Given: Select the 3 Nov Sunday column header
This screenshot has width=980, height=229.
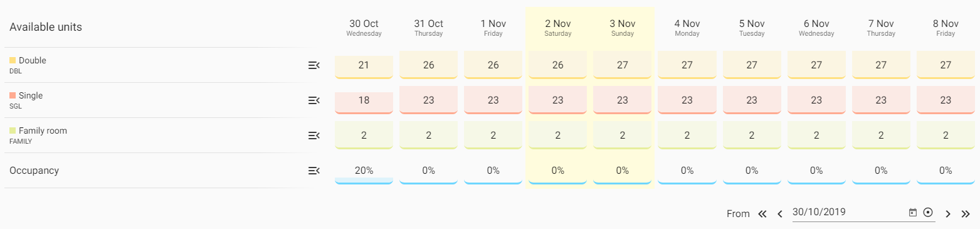Looking at the screenshot, I should [622, 28].
